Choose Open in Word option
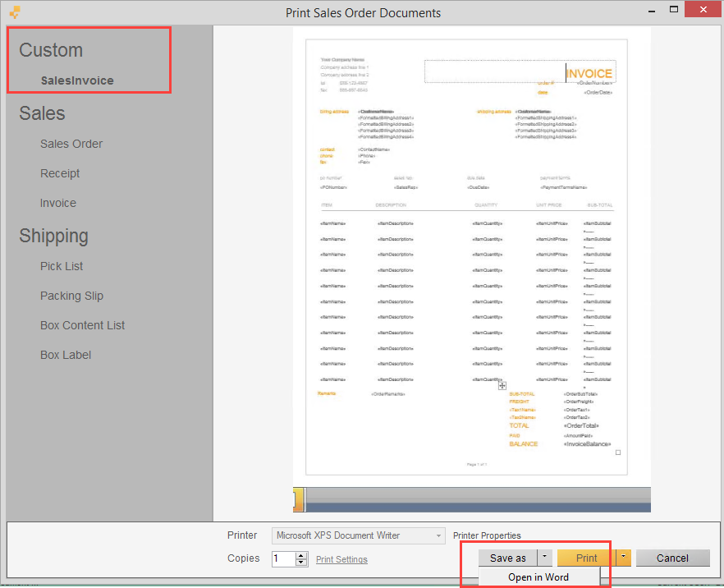Image resolution: width=724 pixels, height=588 pixels. tap(538, 577)
